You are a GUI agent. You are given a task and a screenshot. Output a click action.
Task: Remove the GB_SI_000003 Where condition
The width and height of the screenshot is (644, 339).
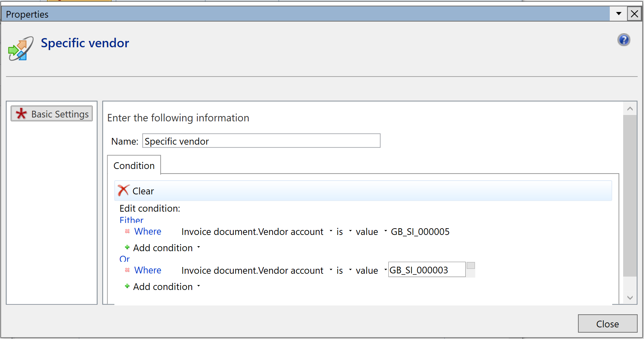pyautogui.click(x=127, y=270)
